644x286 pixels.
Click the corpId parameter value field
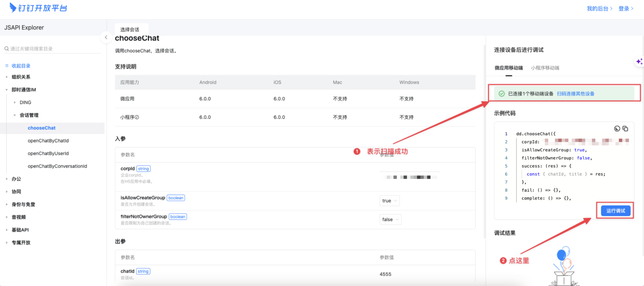pos(409,177)
